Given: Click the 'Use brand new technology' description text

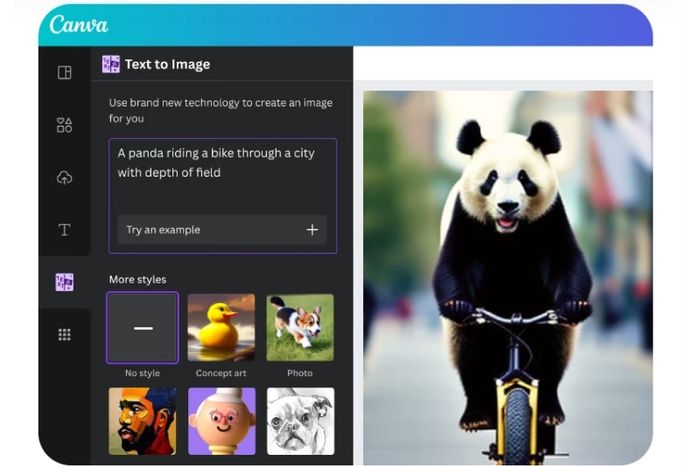Looking at the screenshot, I should 221,110.
